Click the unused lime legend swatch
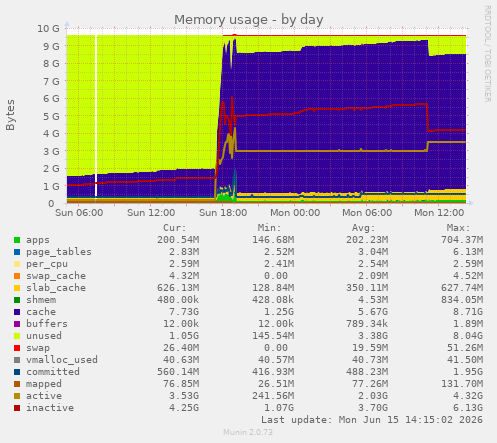497x443 pixels. pos(17,336)
